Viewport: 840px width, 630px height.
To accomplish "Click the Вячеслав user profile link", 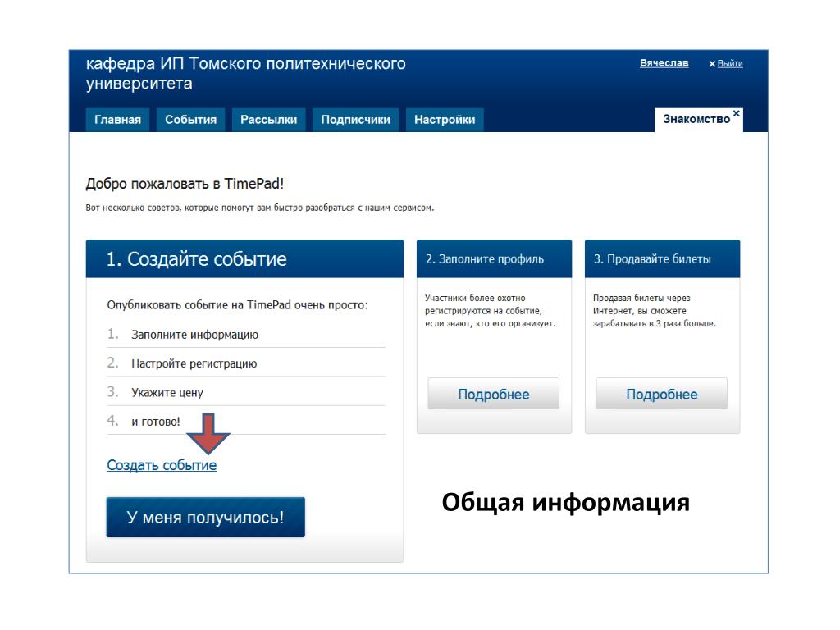I will 664,63.
